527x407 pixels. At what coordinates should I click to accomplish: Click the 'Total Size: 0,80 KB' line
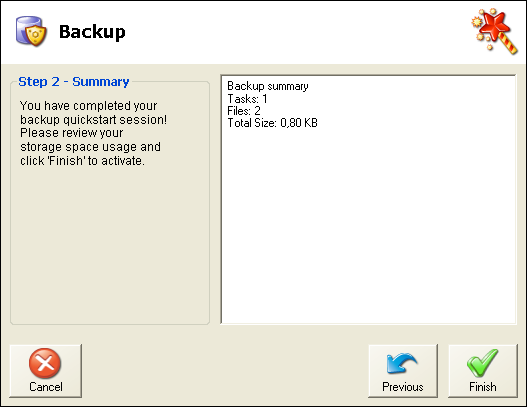pyautogui.click(x=272, y=123)
